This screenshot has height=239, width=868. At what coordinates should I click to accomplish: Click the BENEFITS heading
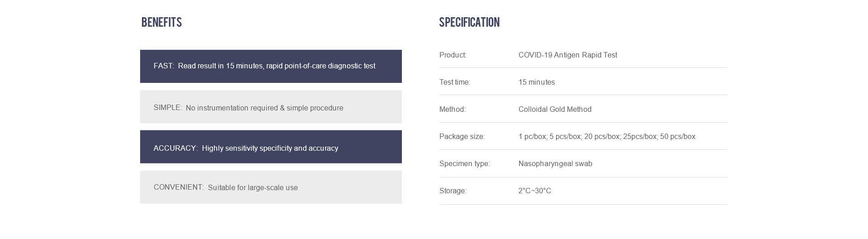click(x=161, y=22)
